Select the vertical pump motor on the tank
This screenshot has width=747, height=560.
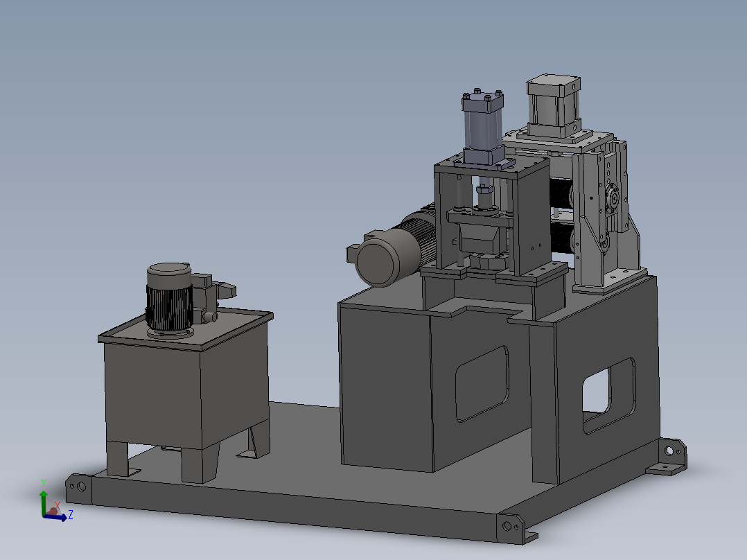click(x=169, y=299)
